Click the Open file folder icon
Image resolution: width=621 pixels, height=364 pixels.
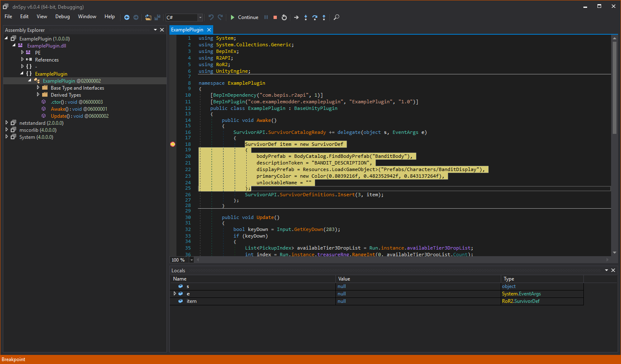(x=148, y=17)
